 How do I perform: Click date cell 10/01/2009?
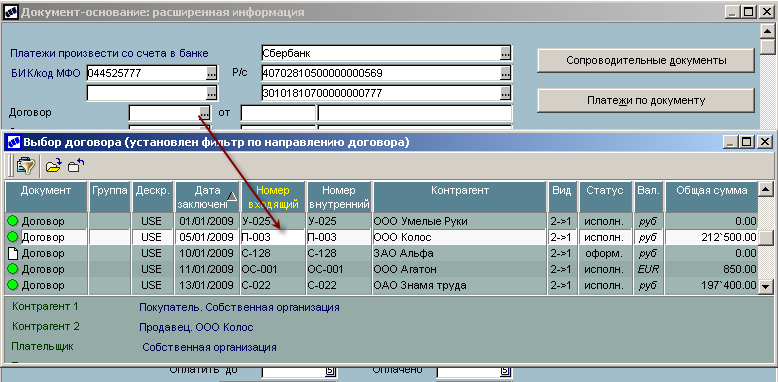click(207, 253)
